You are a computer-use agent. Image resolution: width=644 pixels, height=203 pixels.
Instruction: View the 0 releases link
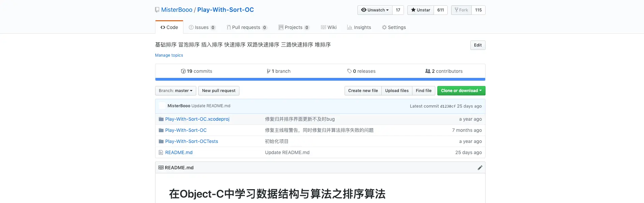click(361, 71)
